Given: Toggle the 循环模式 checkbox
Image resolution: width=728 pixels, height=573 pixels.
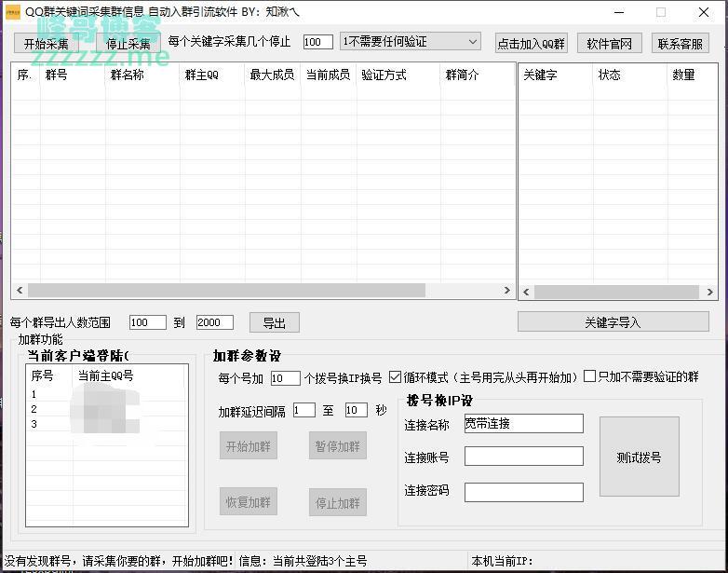Looking at the screenshot, I should (396, 377).
